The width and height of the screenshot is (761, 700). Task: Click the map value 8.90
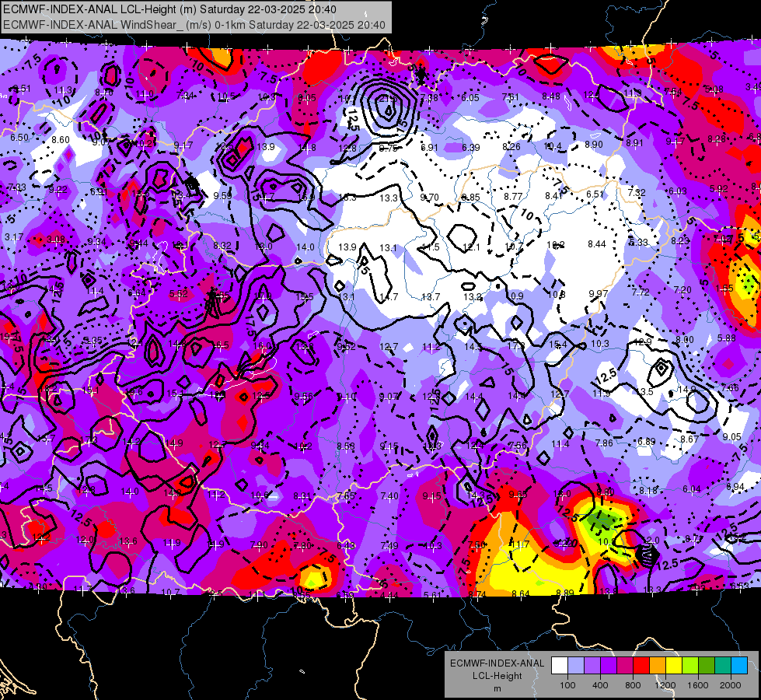pos(594,144)
